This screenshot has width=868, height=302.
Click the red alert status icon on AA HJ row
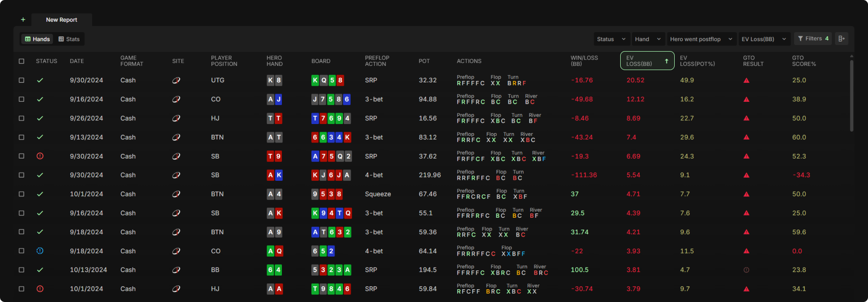pyautogui.click(x=40, y=289)
